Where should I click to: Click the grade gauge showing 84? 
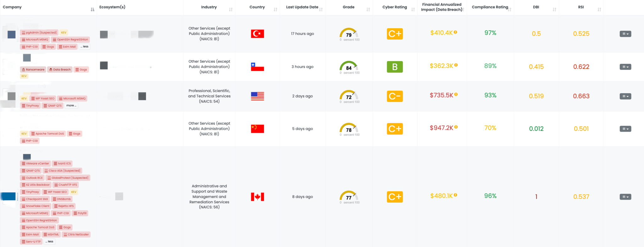click(x=349, y=67)
